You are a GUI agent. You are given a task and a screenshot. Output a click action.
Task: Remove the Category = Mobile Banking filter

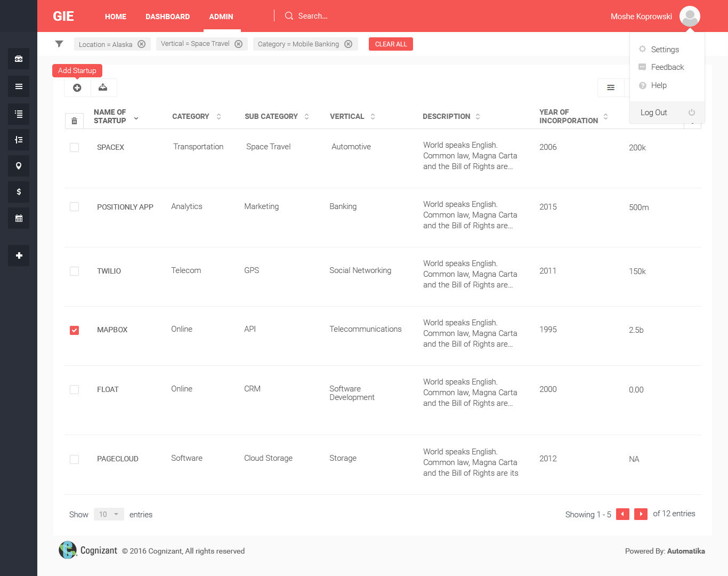pyautogui.click(x=349, y=44)
